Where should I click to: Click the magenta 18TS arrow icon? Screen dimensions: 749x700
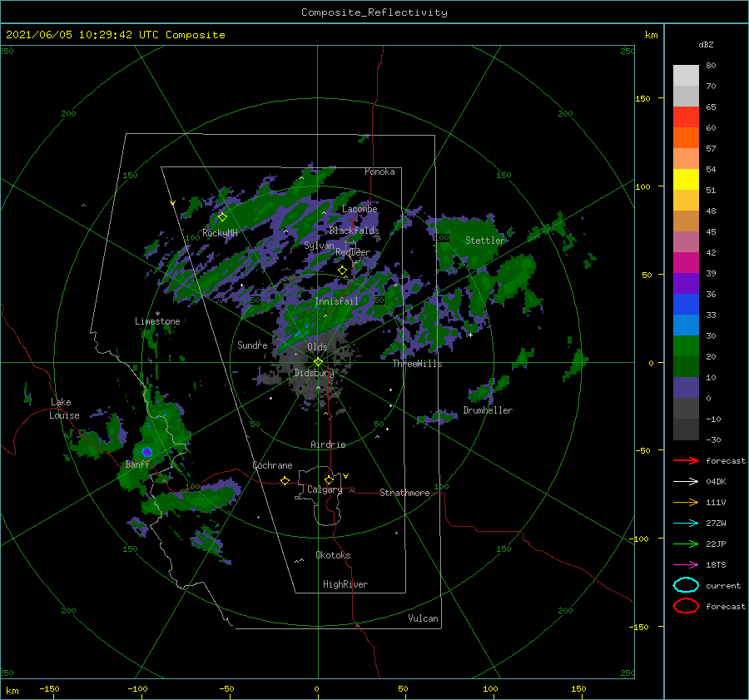[x=686, y=564]
